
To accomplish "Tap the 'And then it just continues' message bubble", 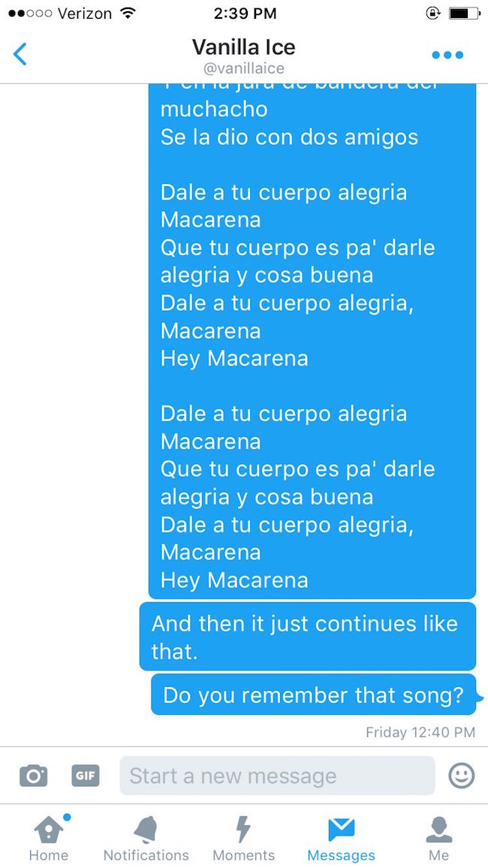I will tap(308, 637).
